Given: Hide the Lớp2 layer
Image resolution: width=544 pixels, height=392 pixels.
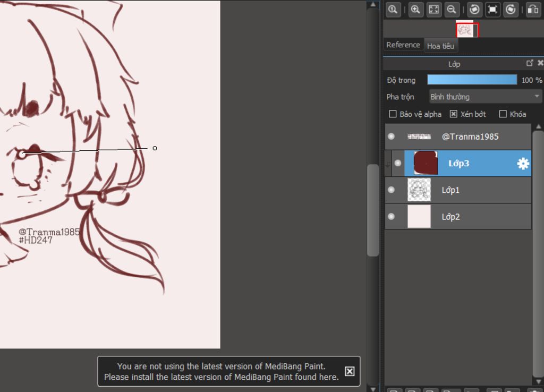Looking at the screenshot, I should [392, 217].
